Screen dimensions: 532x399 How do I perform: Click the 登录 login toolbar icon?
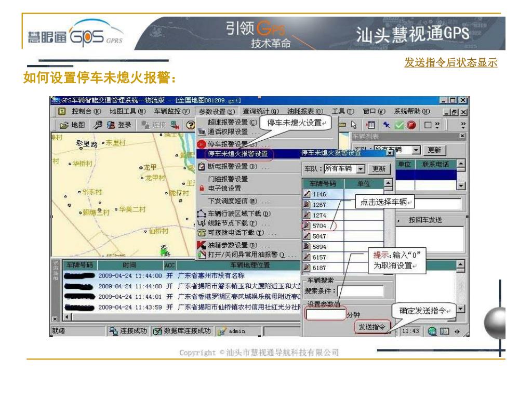tap(111, 125)
